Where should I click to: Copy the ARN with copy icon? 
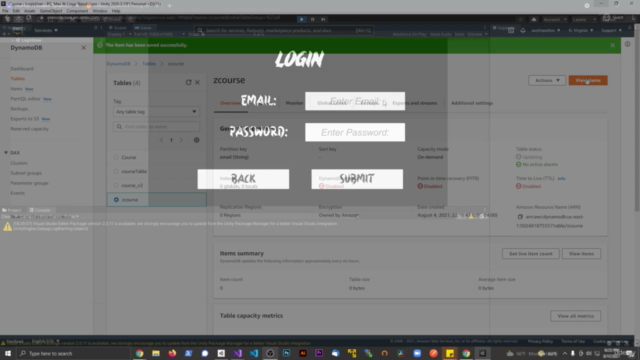[x=520, y=217]
